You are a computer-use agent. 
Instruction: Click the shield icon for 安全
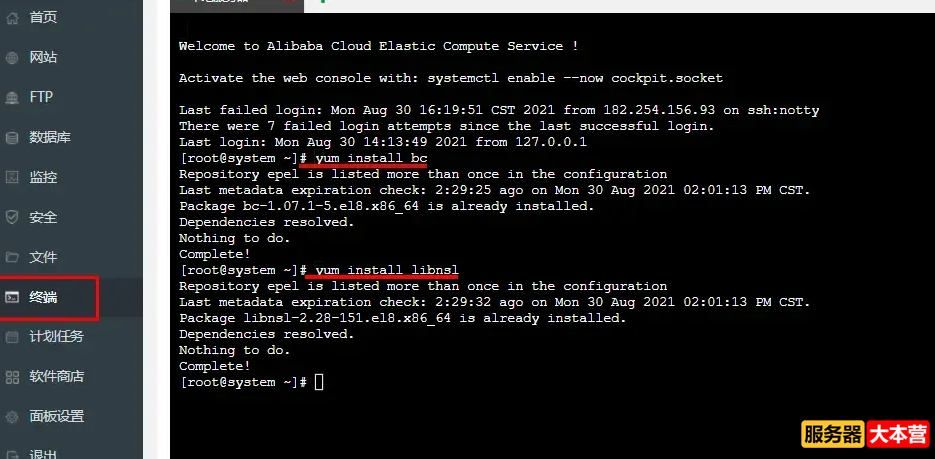click(12, 217)
